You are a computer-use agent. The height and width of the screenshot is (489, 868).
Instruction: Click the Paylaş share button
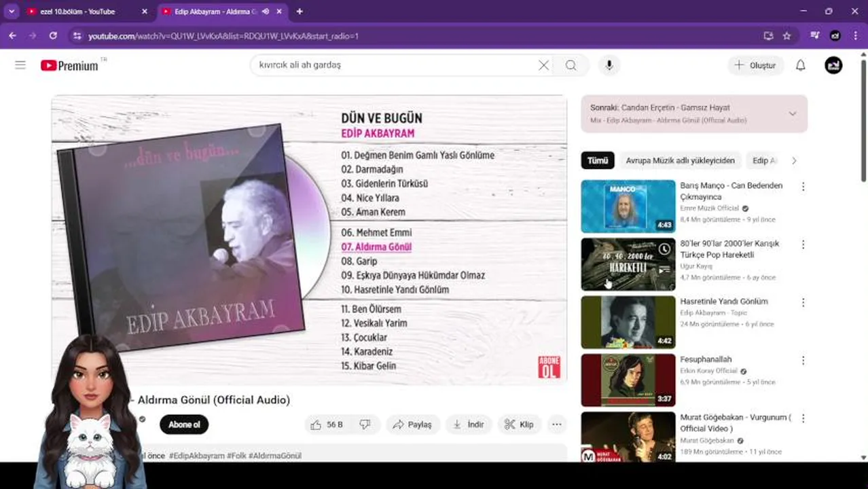click(413, 424)
